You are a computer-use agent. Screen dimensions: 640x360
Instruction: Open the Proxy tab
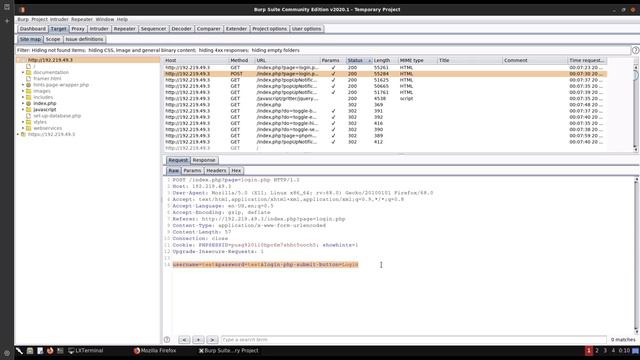[78, 29]
